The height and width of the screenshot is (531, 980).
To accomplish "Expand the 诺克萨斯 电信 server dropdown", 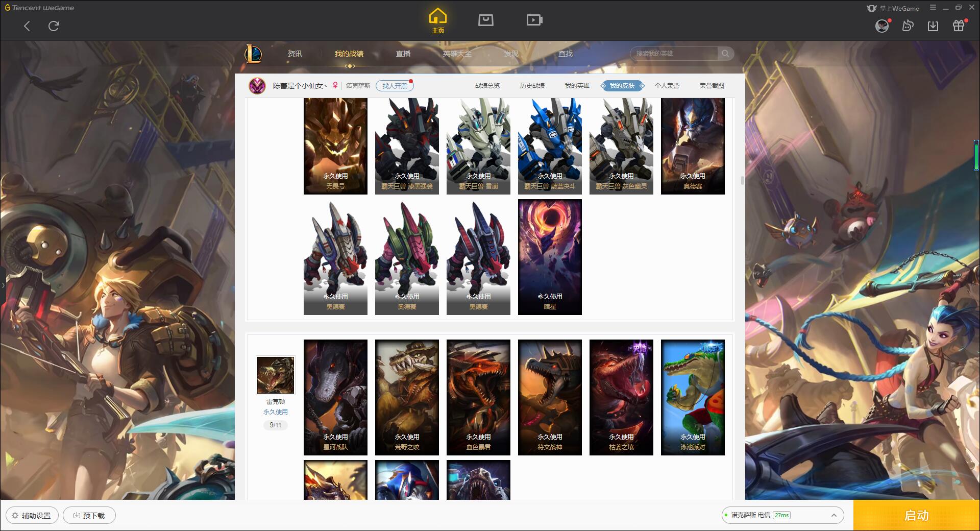I will tap(782, 515).
